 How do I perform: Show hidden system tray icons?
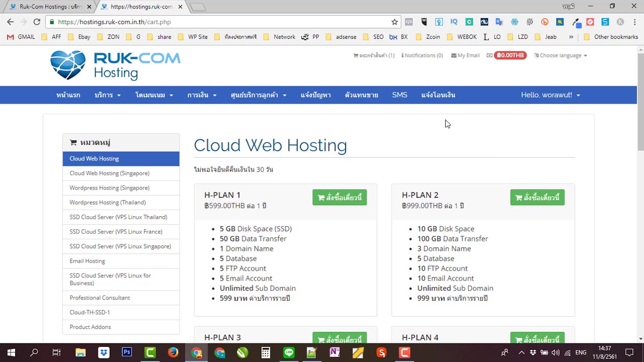(x=521, y=353)
